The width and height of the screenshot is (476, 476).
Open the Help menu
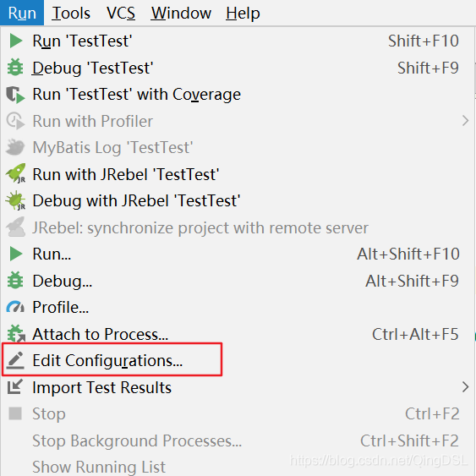click(243, 13)
